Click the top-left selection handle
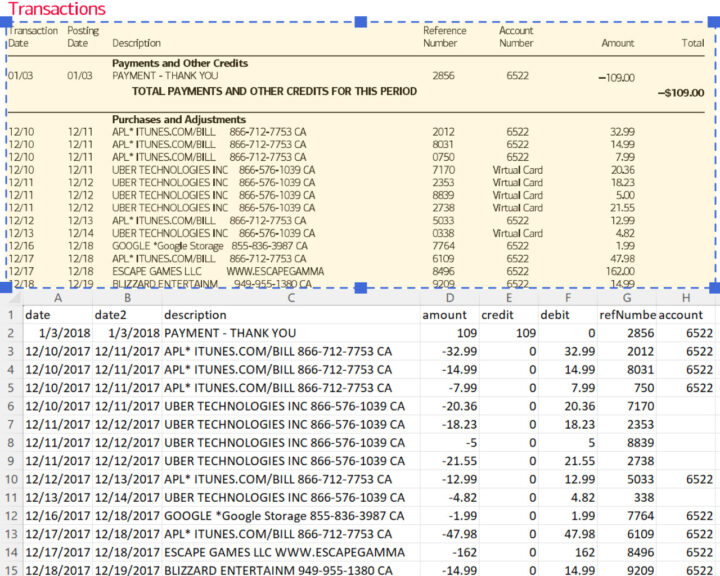Image resolution: width=720 pixels, height=576 pixels. [6, 23]
